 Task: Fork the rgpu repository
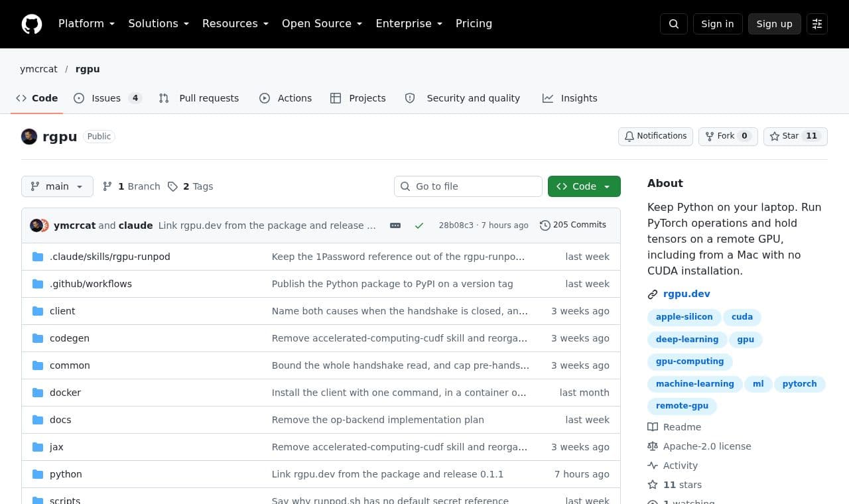click(x=728, y=136)
